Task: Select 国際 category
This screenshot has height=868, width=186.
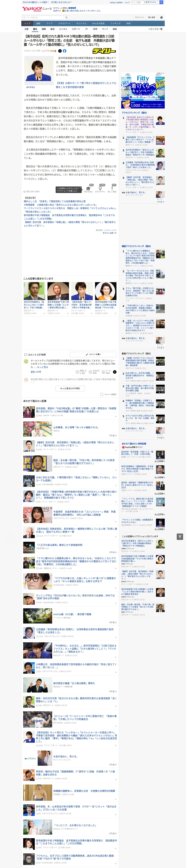Action: (x=44, y=29)
